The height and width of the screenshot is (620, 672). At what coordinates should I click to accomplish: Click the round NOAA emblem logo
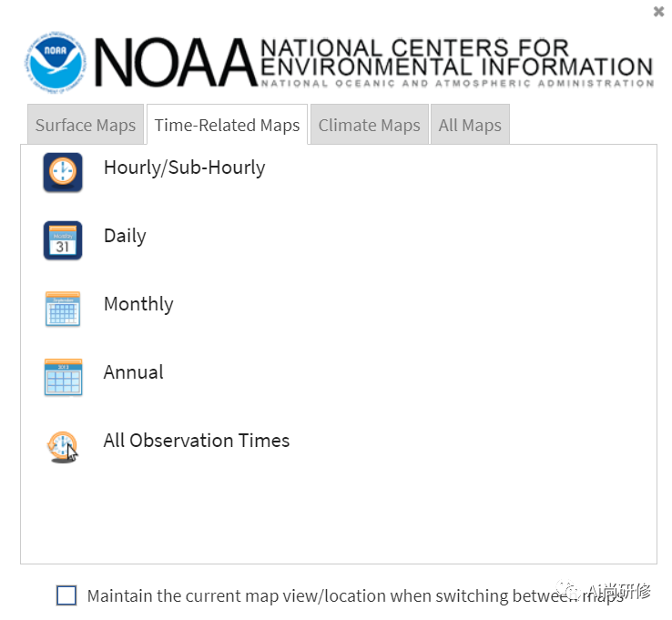[x=56, y=62]
